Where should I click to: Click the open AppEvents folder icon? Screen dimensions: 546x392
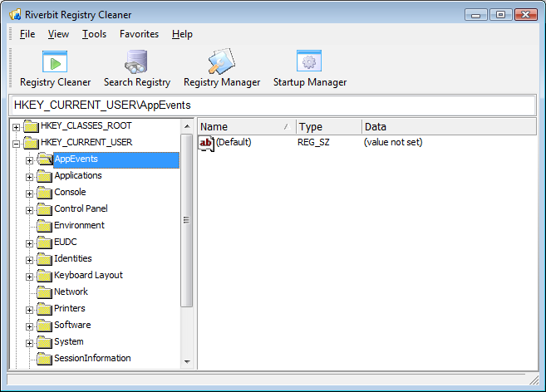(x=45, y=159)
